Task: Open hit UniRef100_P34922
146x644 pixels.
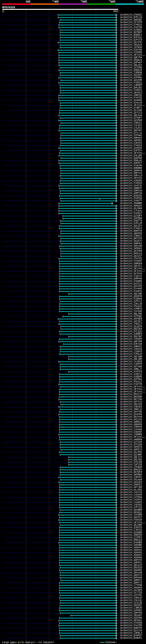Action: [x=131, y=15]
